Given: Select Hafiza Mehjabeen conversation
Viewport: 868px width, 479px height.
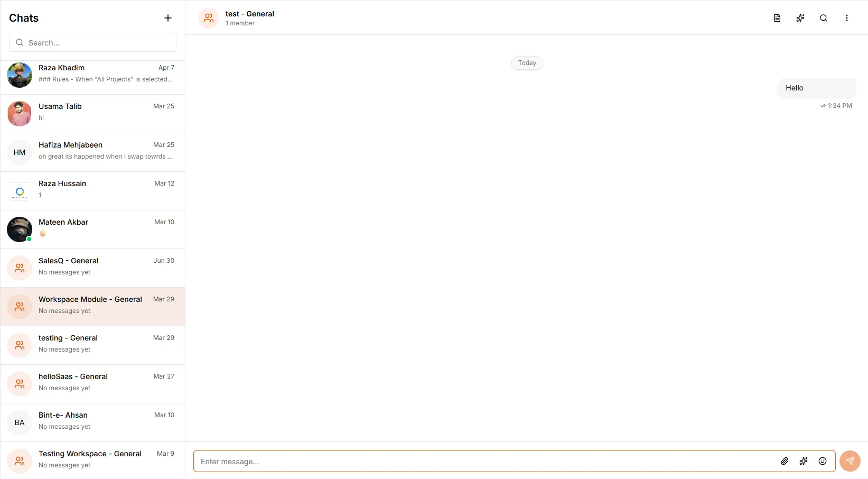Looking at the screenshot, I should [x=93, y=152].
